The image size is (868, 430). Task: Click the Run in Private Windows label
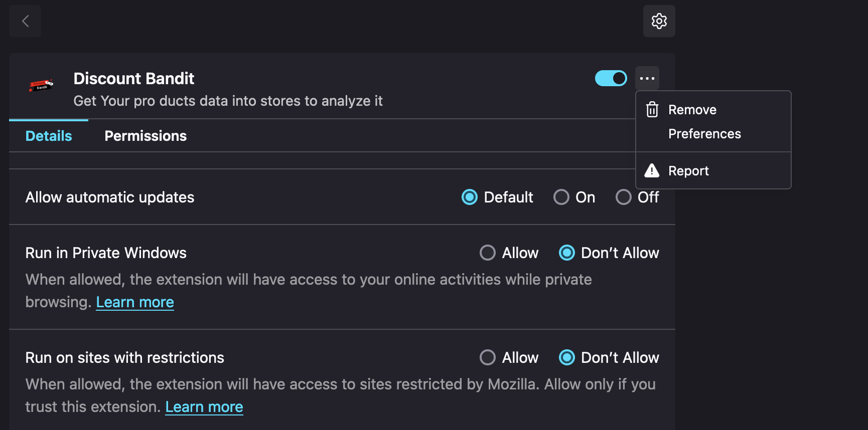106,253
